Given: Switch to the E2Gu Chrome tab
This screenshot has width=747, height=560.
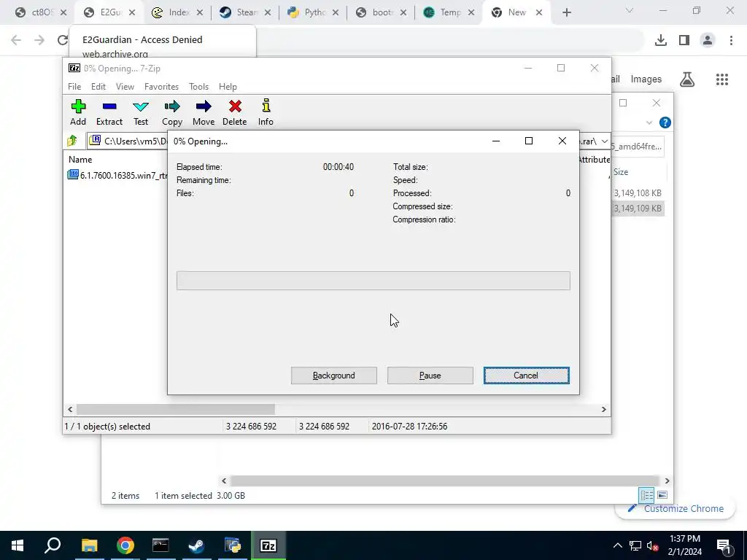Looking at the screenshot, I should coord(109,12).
